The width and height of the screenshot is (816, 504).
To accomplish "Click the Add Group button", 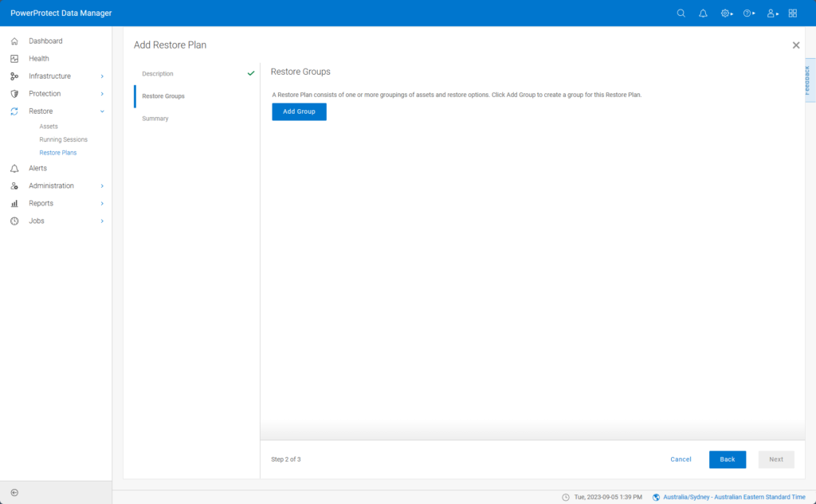I will coord(299,111).
